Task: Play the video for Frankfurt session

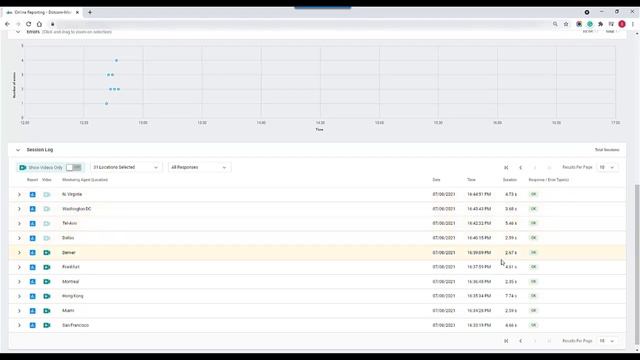Action: point(47,267)
